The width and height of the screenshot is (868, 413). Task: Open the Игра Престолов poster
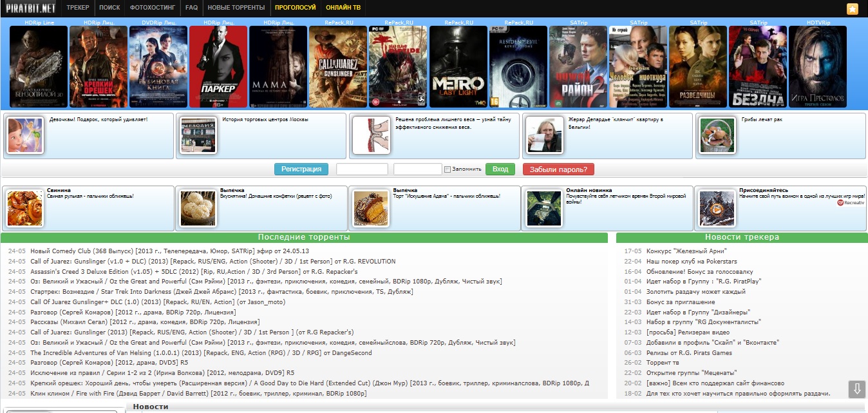pyautogui.click(x=818, y=66)
